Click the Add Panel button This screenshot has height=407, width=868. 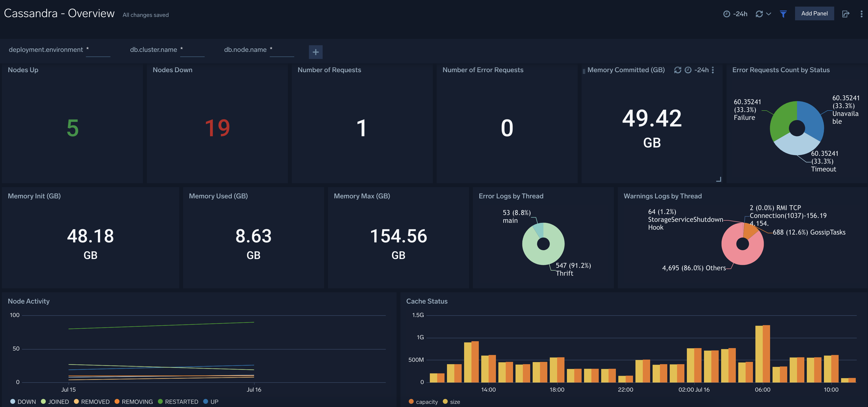[814, 13]
